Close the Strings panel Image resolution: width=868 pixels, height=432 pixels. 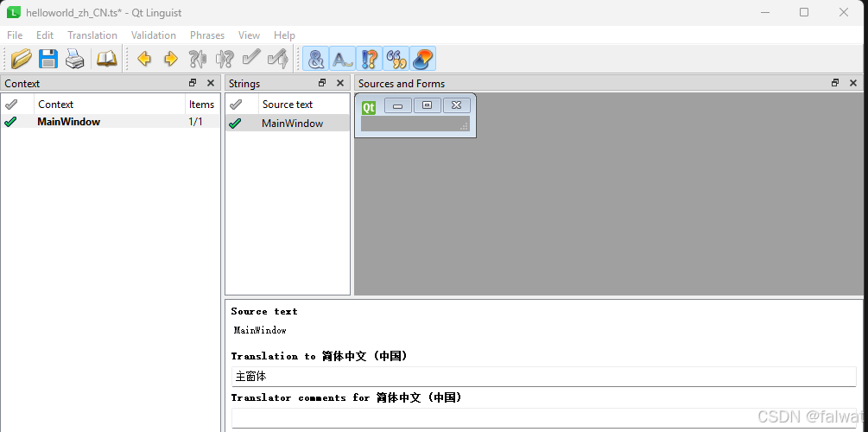pyautogui.click(x=340, y=83)
